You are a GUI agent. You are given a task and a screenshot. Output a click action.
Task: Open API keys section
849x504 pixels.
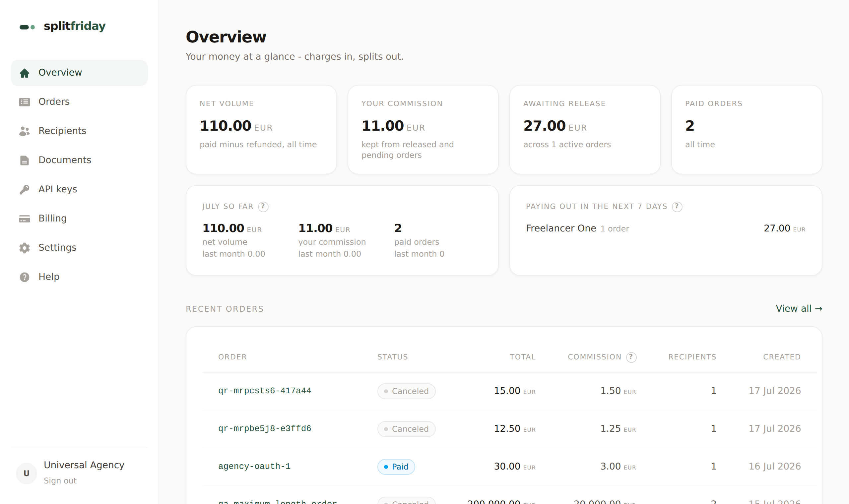pyautogui.click(x=79, y=190)
